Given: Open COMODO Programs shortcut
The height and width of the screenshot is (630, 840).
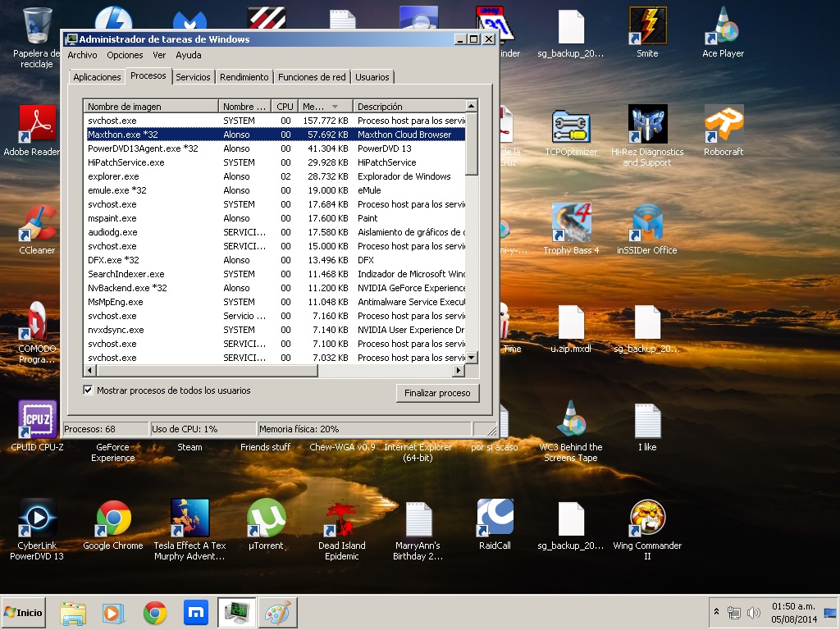Looking at the screenshot, I should 36,332.
